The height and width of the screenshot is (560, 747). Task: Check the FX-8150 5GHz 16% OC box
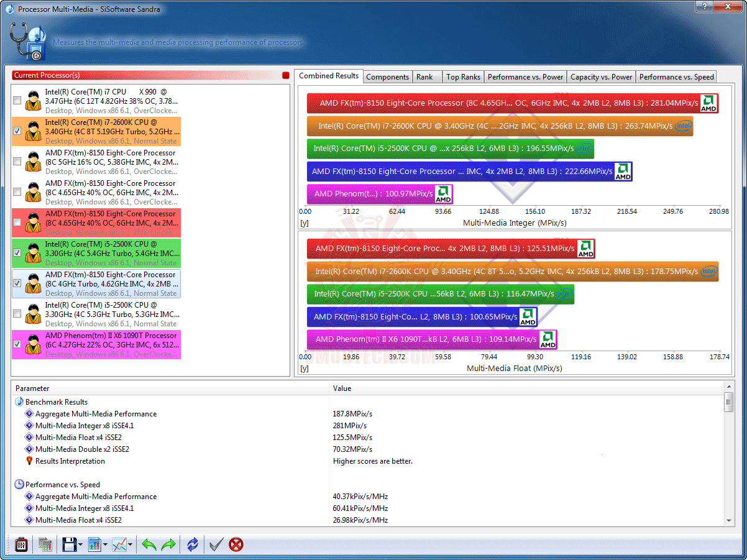[17, 162]
